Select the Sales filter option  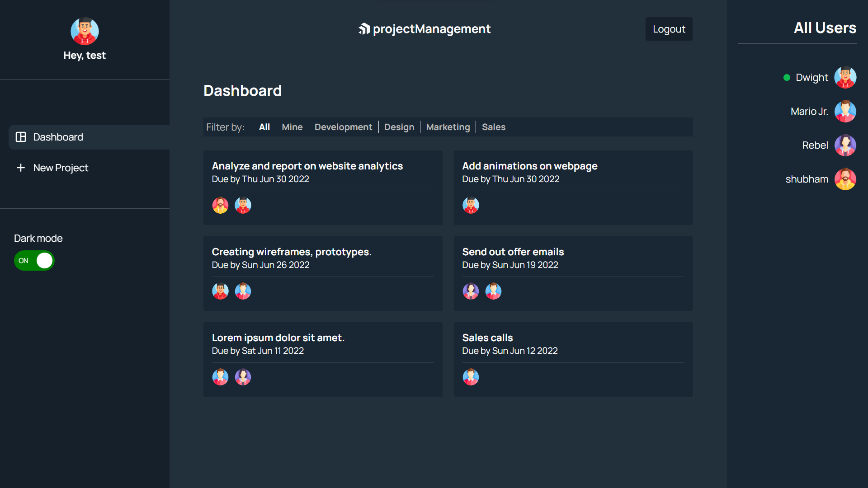493,127
